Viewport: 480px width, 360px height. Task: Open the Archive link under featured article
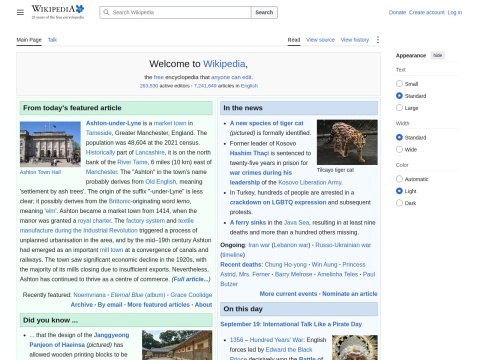(x=82, y=305)
